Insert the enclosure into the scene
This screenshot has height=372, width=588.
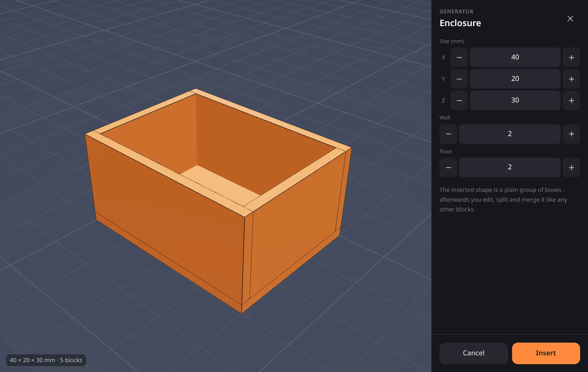(546, 353)
